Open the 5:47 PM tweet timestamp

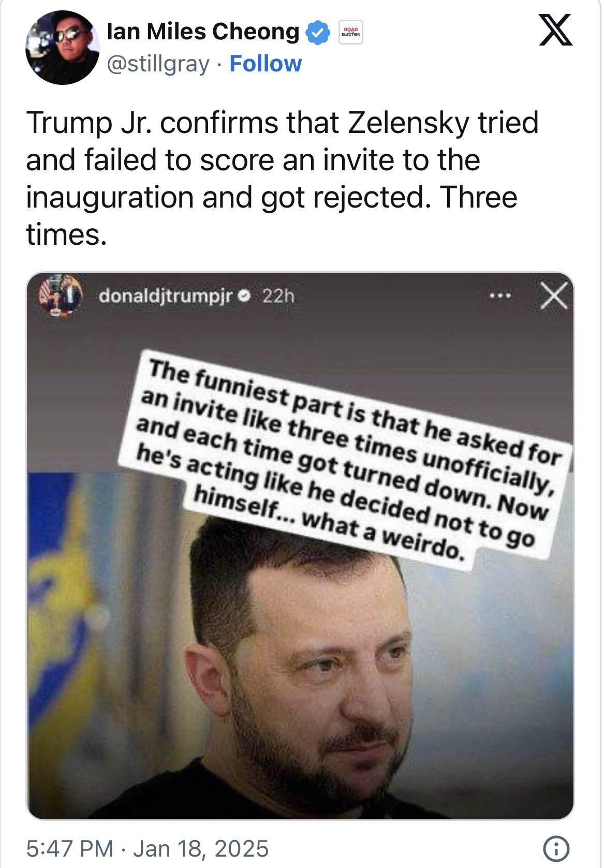pyautogui.click(x=69, y=849)
